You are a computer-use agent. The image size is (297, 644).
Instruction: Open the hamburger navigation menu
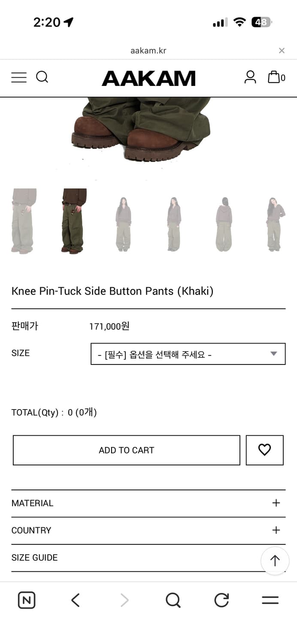coord(19,77)
